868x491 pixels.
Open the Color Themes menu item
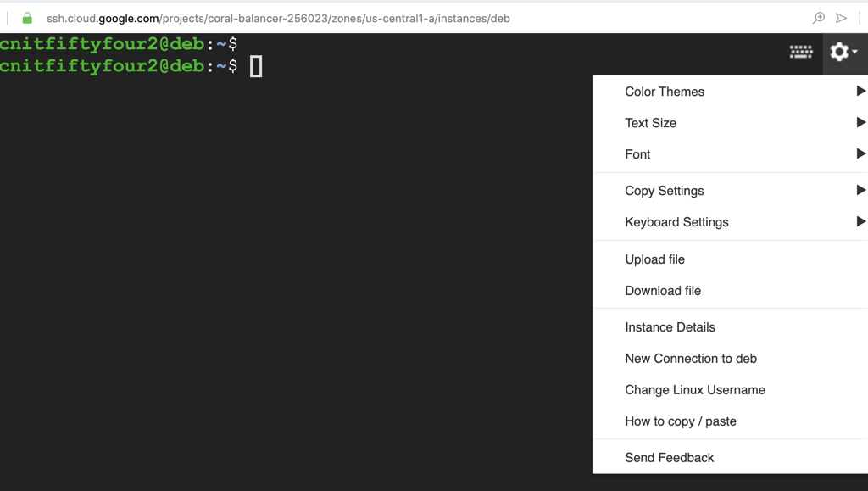point(664,92)
